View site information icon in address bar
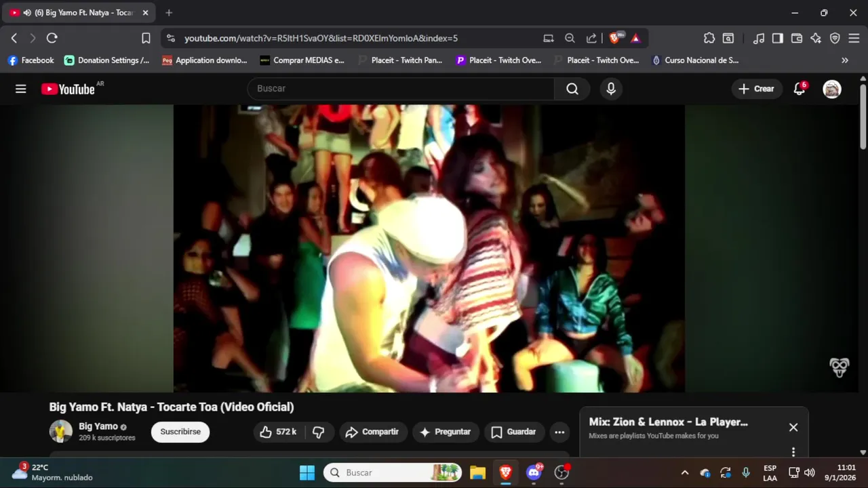The image size is (868, 488). 170,39
